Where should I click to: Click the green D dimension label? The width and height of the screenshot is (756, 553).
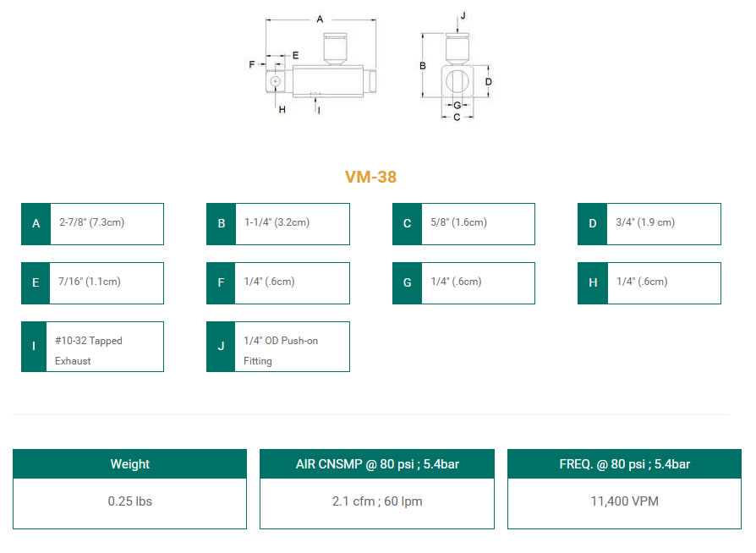click(593, 224)
